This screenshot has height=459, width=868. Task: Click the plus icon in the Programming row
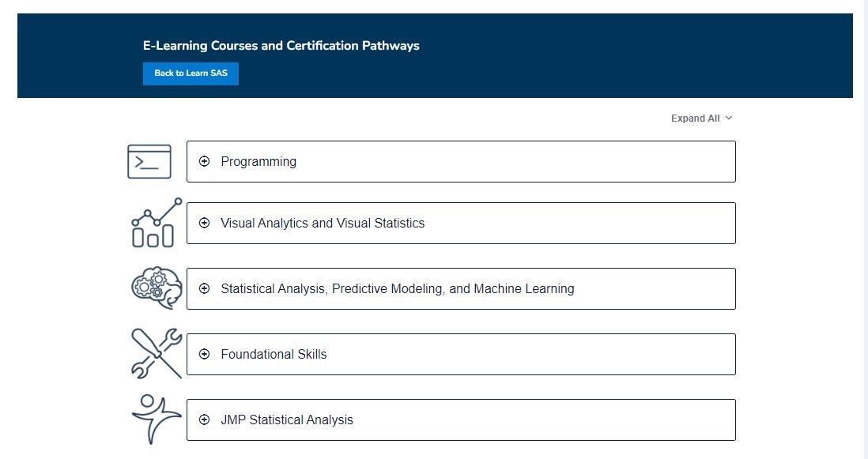(x=205, y=161)
